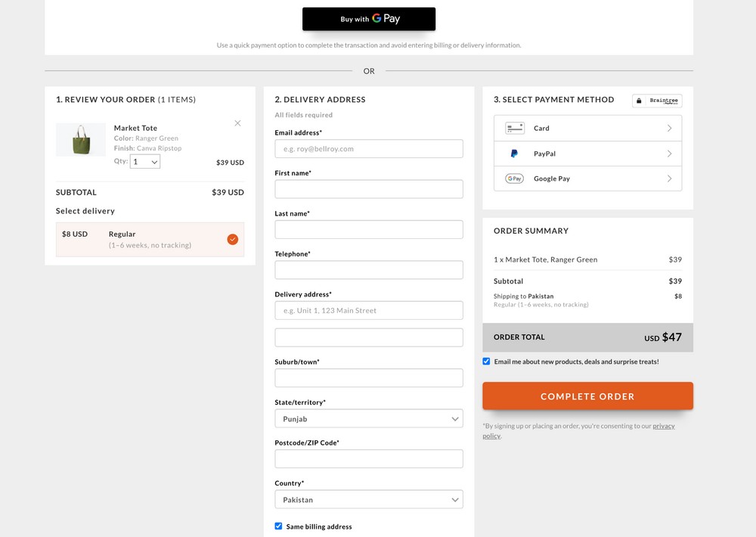This screenshot has width=756, height=537.
Task: Open the quantity dropdown for Market Tote
Action: [144, 160]
